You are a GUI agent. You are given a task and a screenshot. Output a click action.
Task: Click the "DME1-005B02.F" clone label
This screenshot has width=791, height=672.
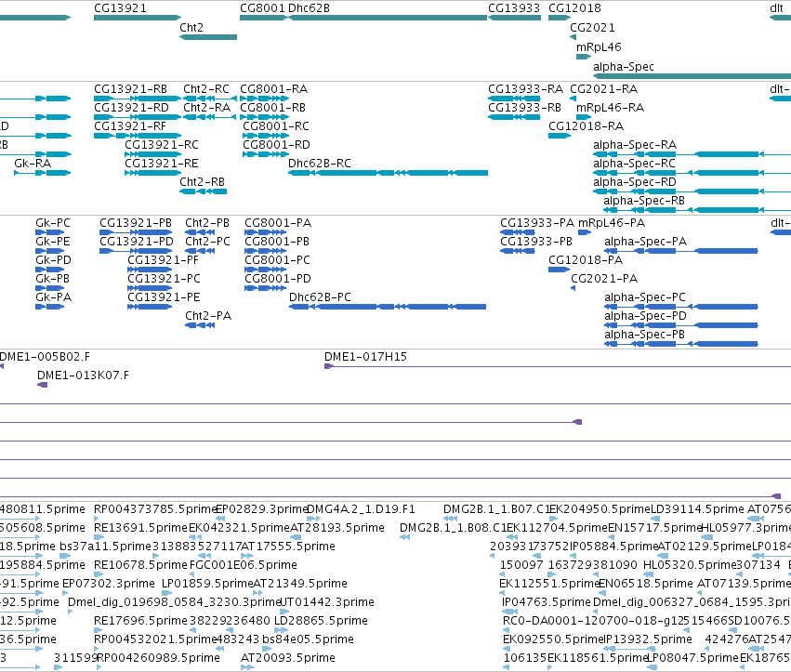click(45, 357)
